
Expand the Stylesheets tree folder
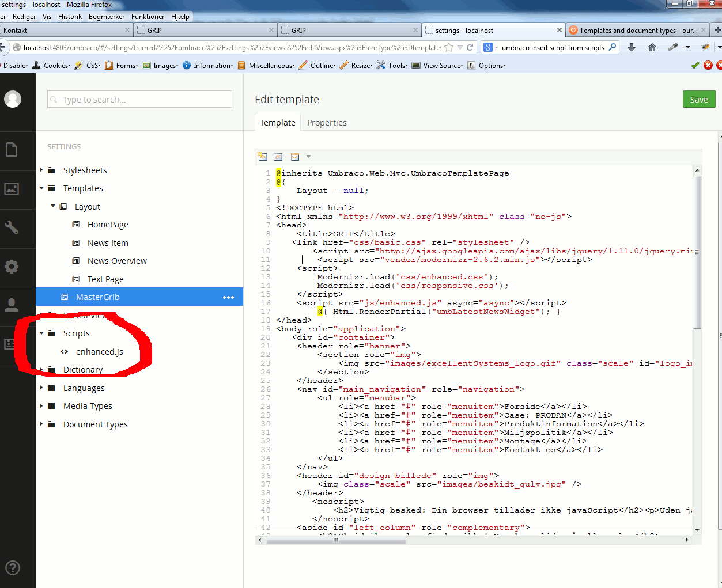[41, 170]
